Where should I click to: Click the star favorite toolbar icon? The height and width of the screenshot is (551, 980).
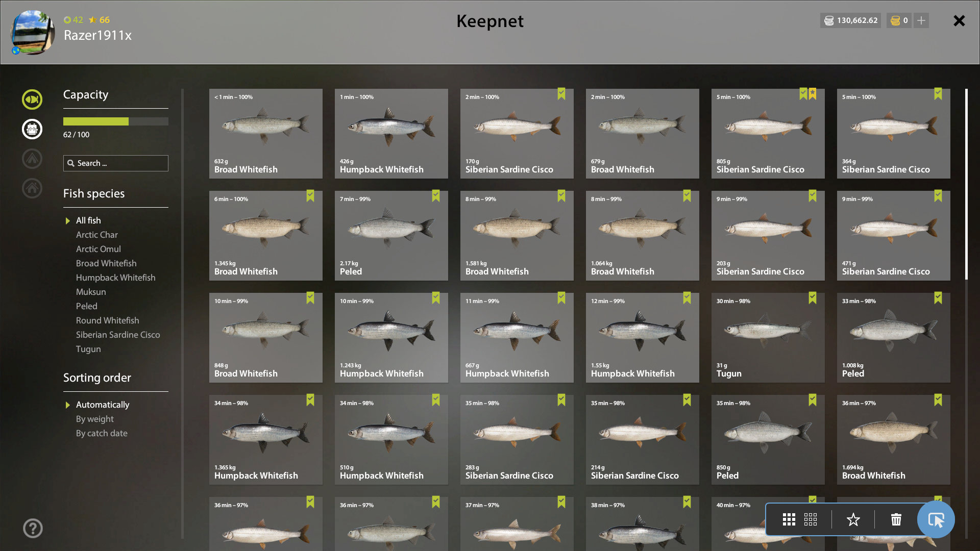[x=853, y=520]
